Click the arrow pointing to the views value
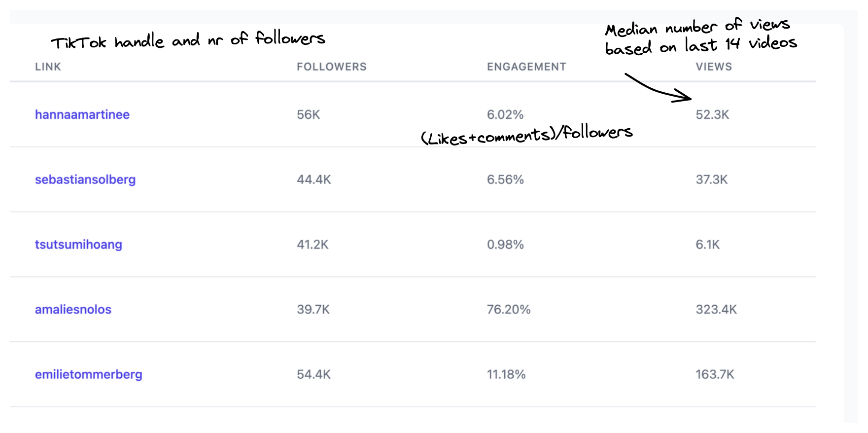 (658, 88)
